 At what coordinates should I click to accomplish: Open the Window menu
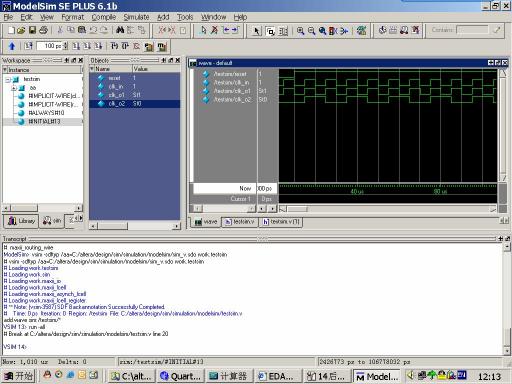(x=213, y=17)
